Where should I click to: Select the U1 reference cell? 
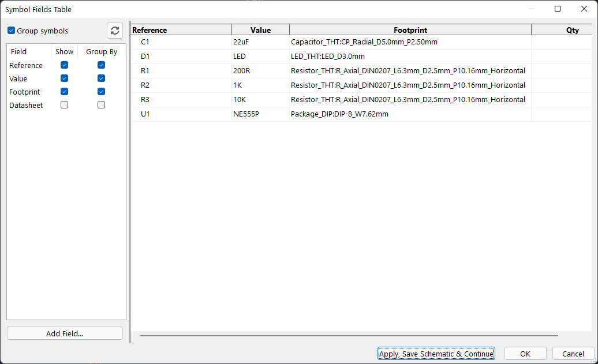(181, 114)
